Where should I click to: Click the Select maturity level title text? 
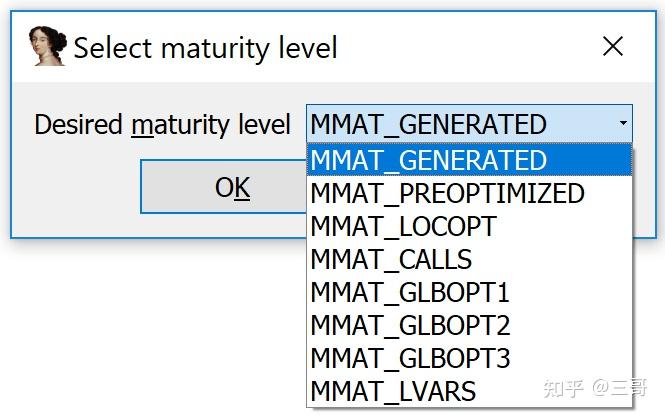coord(205,47)
